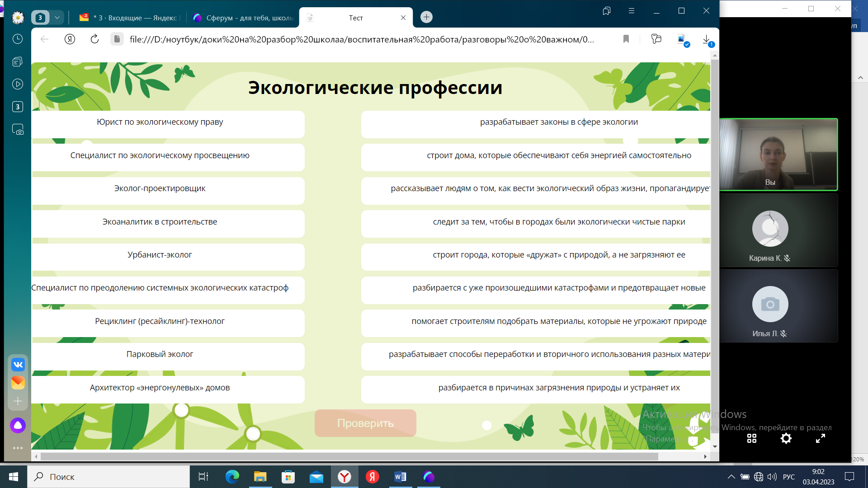The image size is (868, 488).
Task: Select Илья Л. participant tile
Action: click(778, 306)
